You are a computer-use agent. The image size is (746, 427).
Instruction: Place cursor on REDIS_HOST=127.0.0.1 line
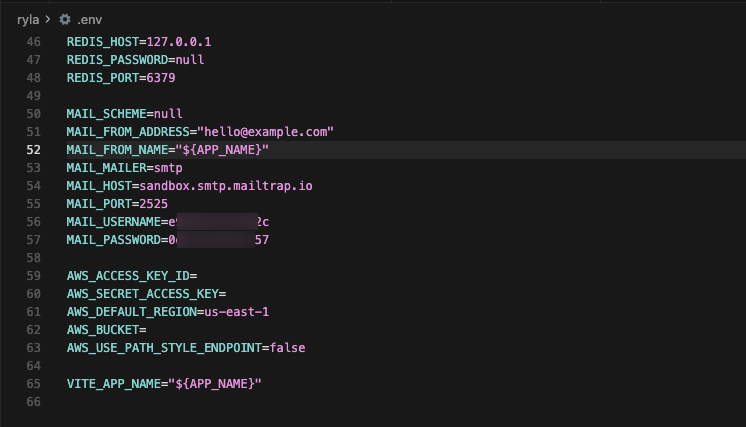point(139,42)
